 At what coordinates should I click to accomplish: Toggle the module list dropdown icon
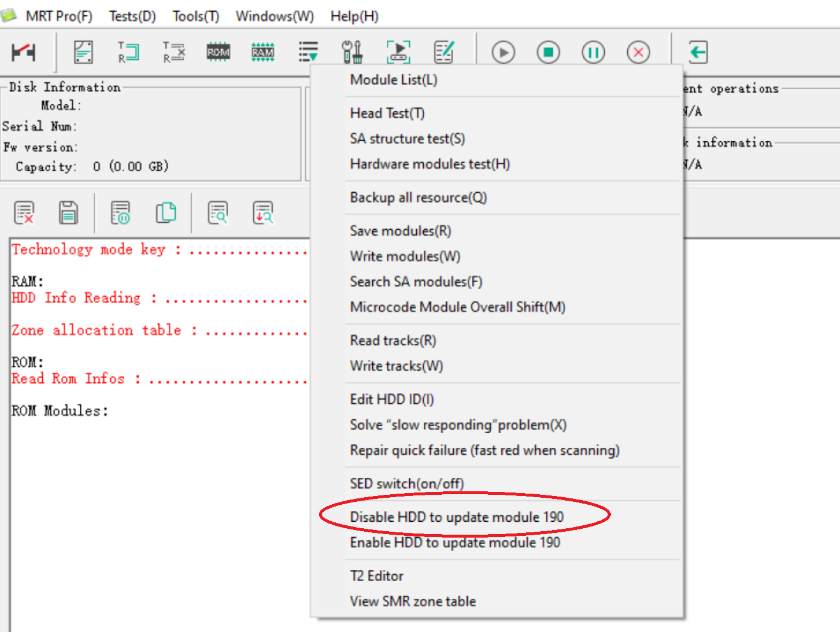(308, 52)
